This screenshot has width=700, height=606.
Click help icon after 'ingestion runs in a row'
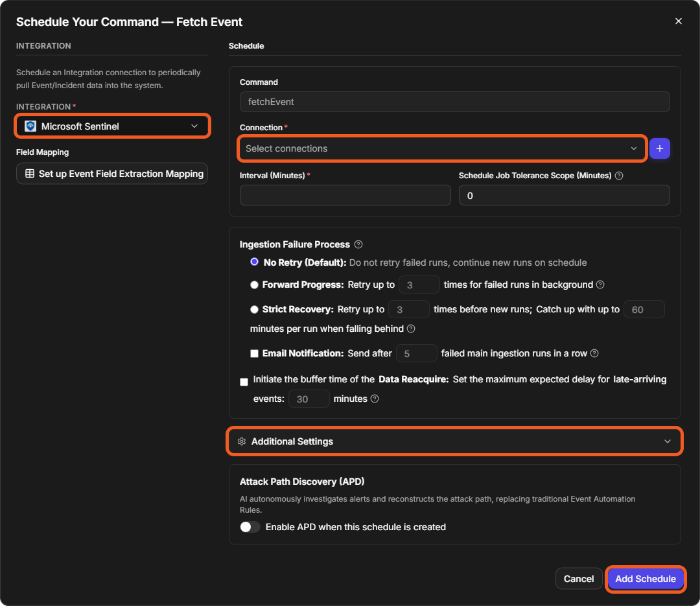[594, 353]
